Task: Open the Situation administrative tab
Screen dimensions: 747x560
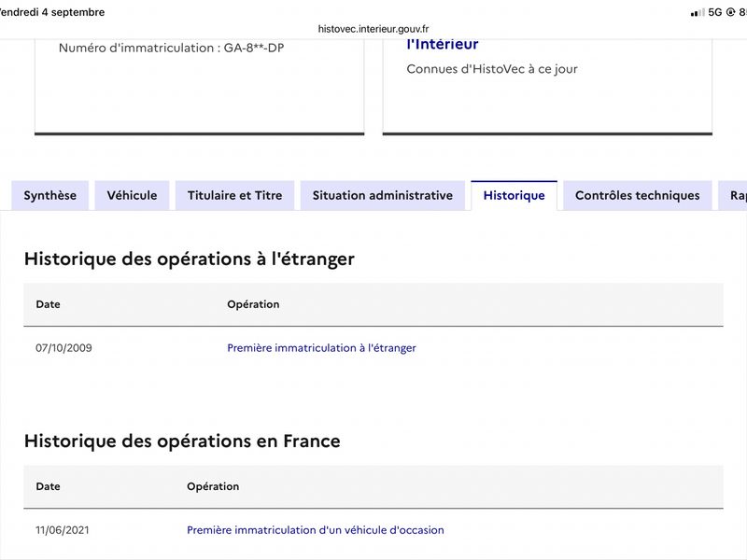Action: pos(383,195)
